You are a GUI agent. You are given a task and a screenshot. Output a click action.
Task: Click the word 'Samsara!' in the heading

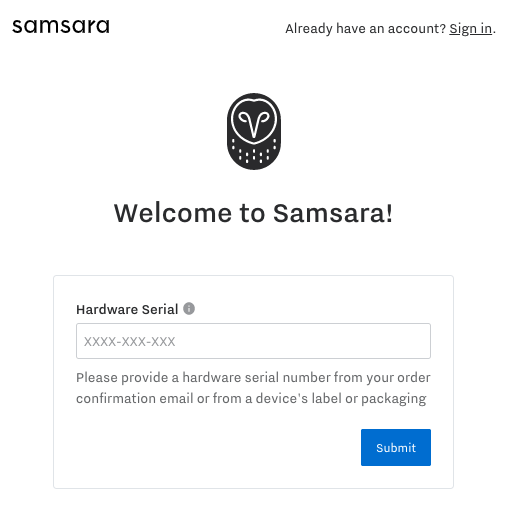[333, 213]
